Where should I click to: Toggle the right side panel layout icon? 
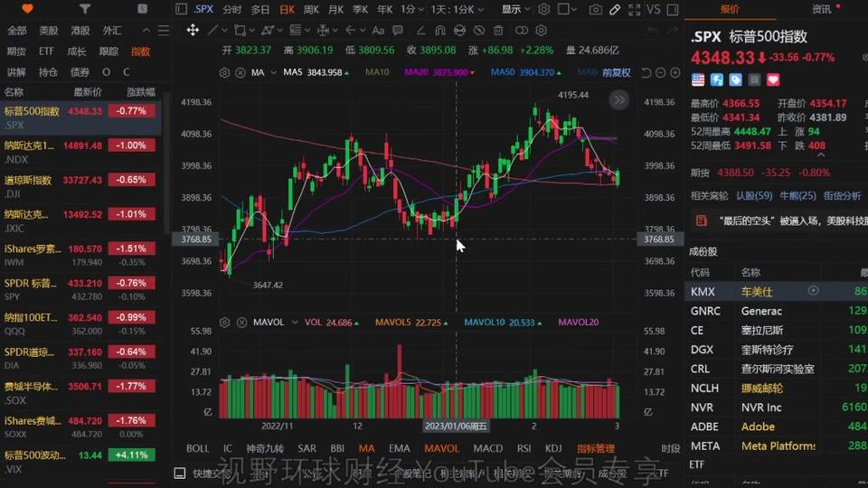click(673, 9)
